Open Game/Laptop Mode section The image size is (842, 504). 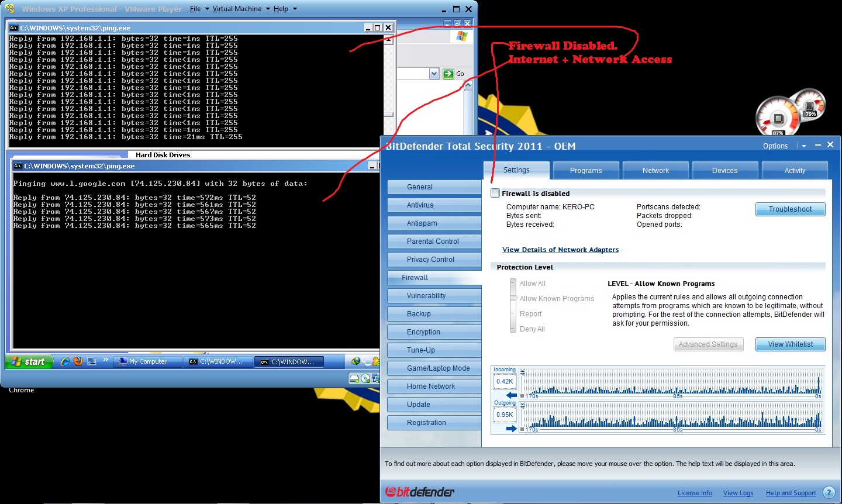click(x=434, y=368)
